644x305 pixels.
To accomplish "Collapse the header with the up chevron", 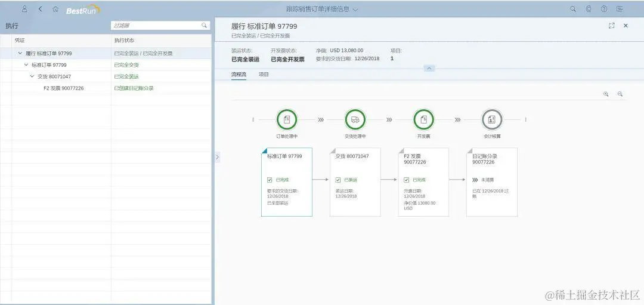I will (429, 69).
